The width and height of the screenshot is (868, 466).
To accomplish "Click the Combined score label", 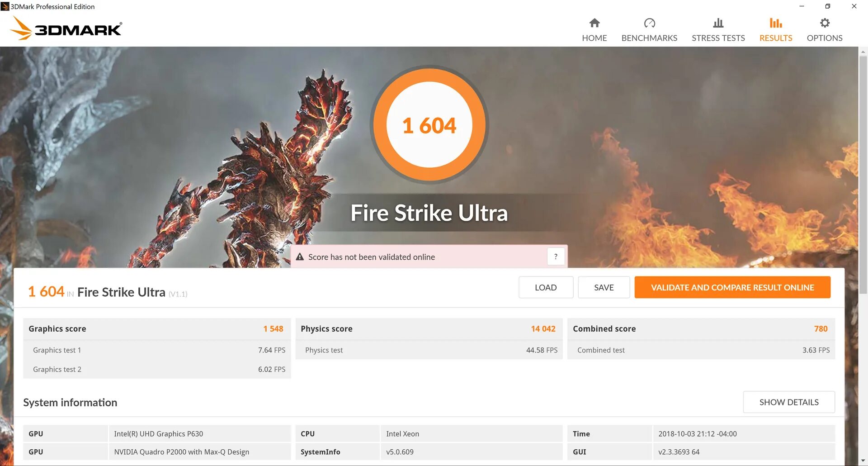I will pyautogui.click(x=604, y=329).
